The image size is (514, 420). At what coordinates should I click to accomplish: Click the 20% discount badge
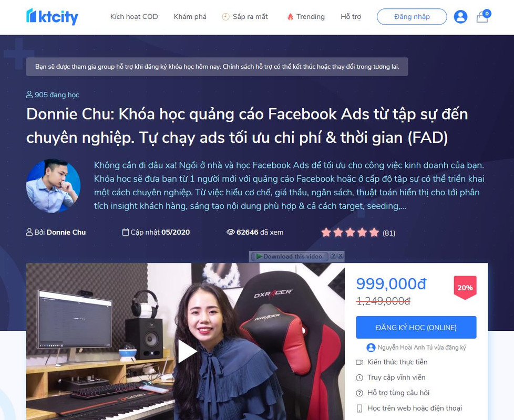465,288
